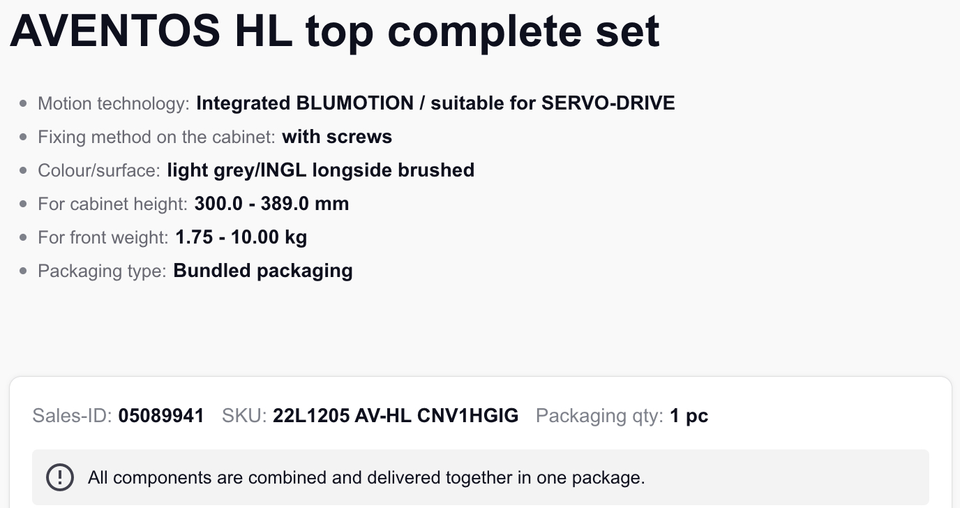Screen dimensions: 960x508
Task: Click the Packaging qty label
Action: coord(599,416)
